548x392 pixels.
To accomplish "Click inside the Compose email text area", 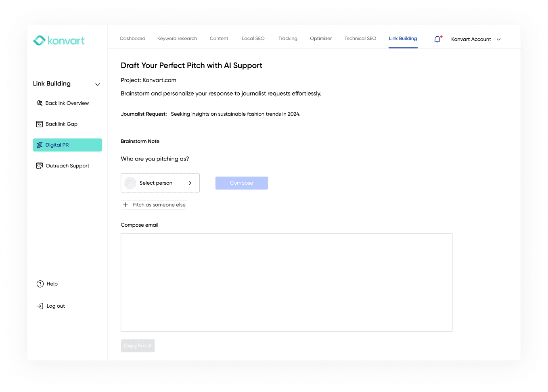I will point(287,282).
